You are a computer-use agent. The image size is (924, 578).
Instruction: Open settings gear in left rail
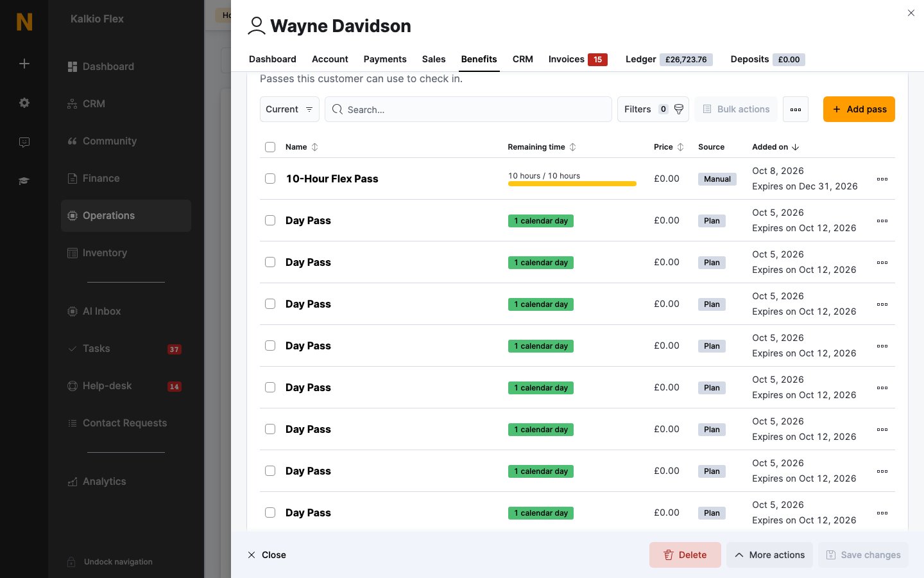pos(24,103)
